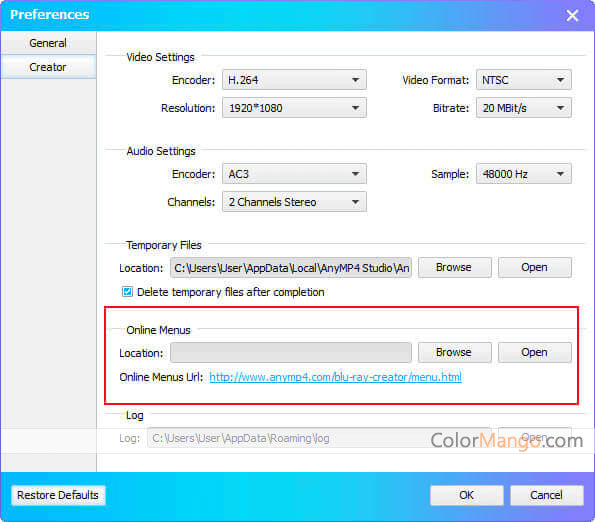Open the Bitrate 20 MBit/s dropdown
595x522 pixels.
524,108
